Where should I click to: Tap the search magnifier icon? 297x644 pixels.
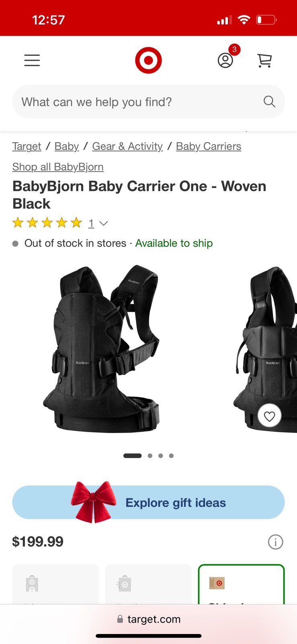point(269,101)
